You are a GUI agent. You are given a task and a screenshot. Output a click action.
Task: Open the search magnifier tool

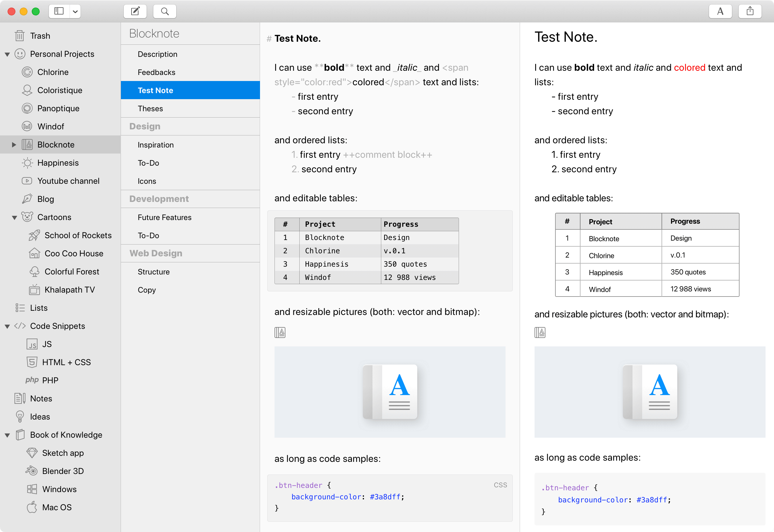tap(165, 11)
